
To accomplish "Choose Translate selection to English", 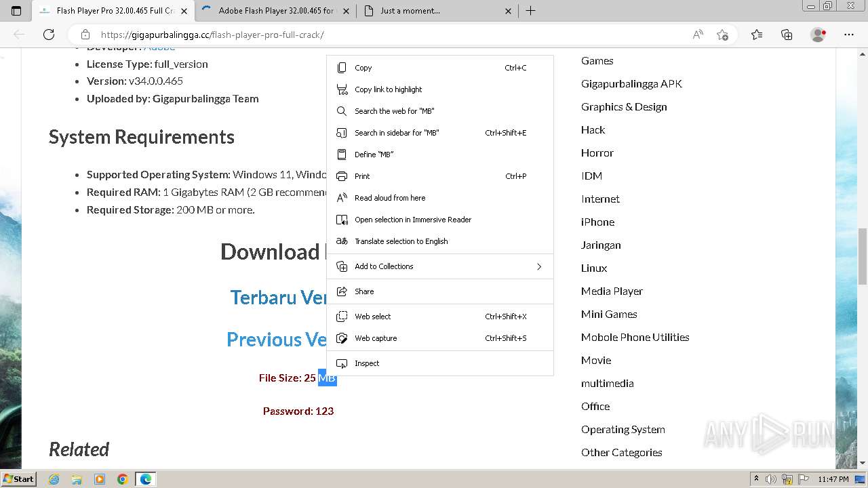I will click(440, 241).
